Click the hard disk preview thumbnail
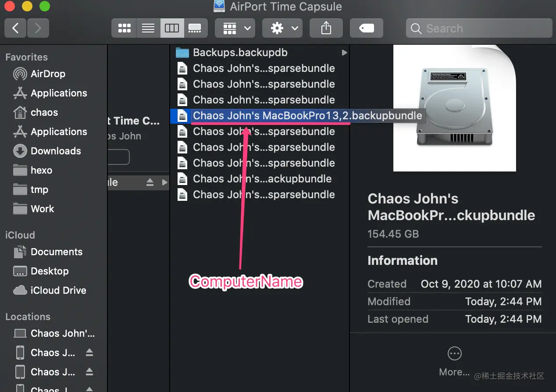Viewport: 556px width, 392px height. 454,108
